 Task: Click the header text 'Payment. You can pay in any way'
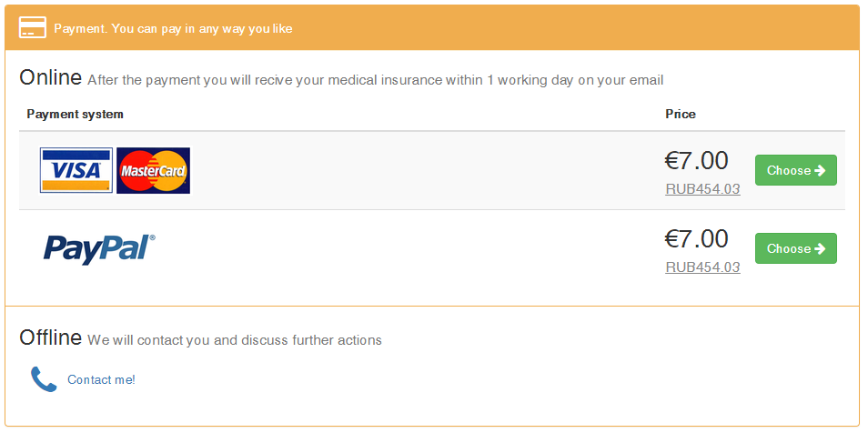(x=149, y=28)
